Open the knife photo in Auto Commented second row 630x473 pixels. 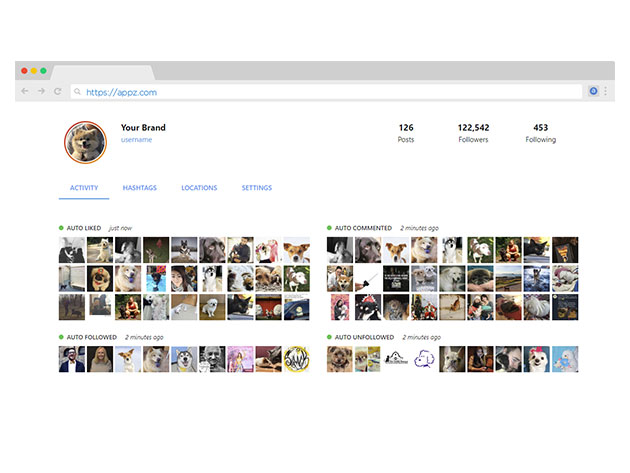(x=368, y=278)
